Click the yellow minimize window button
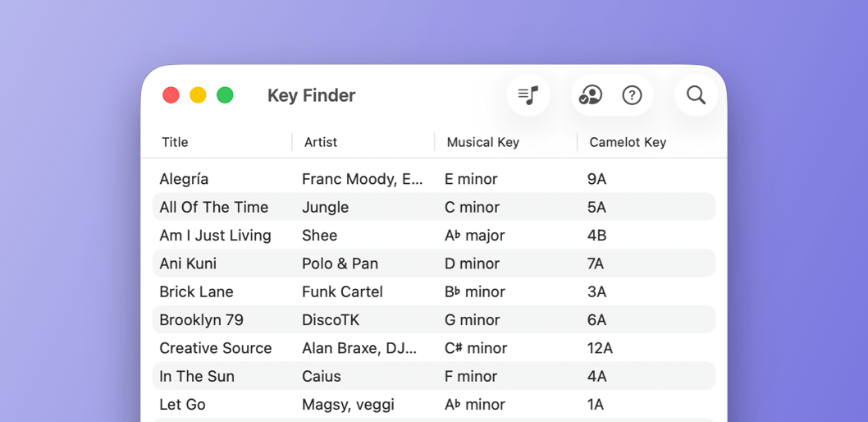This screenshot has height=422, width=868. 198,95
